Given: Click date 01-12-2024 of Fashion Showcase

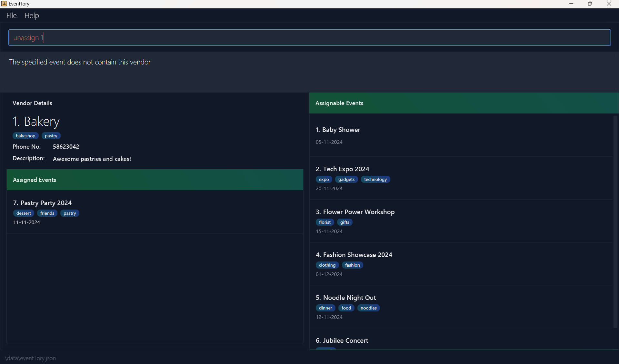Looking at the screenshot, I should 329,274.
